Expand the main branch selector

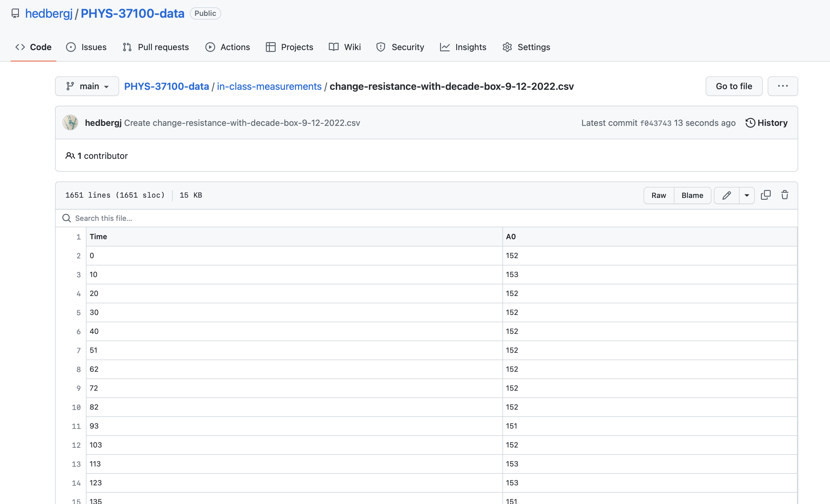pos(87,86)
